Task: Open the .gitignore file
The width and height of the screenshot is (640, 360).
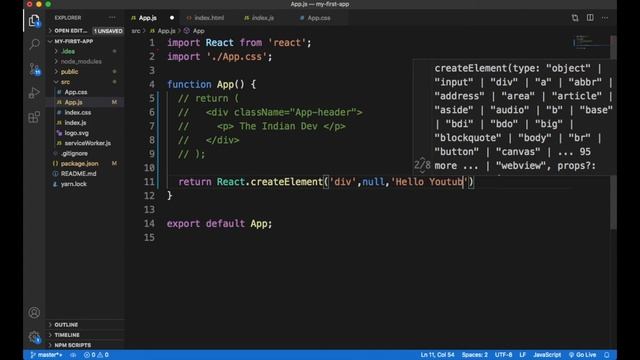Action: coord(74,153)
